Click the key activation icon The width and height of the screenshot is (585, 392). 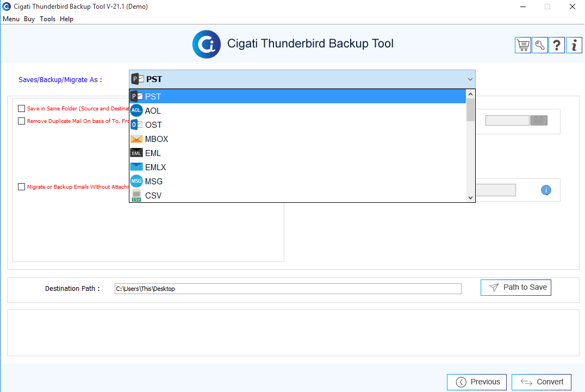539,46
